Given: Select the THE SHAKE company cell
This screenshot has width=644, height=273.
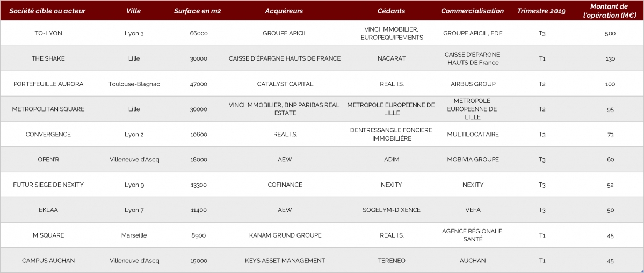Looking at the screenshot, I should pos(48,58).
